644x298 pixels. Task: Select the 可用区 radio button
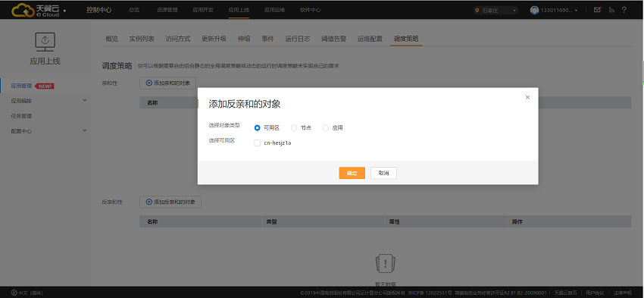pyautogui.click(x=257, y=128)
